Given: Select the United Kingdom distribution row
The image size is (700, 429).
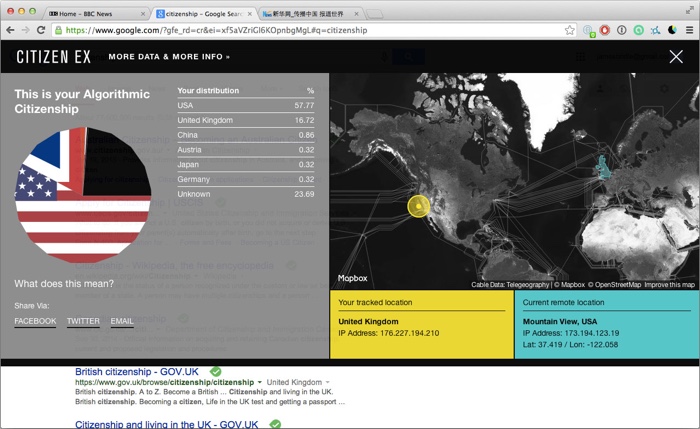Looking at the screenshot, I should tap(246, 120).
